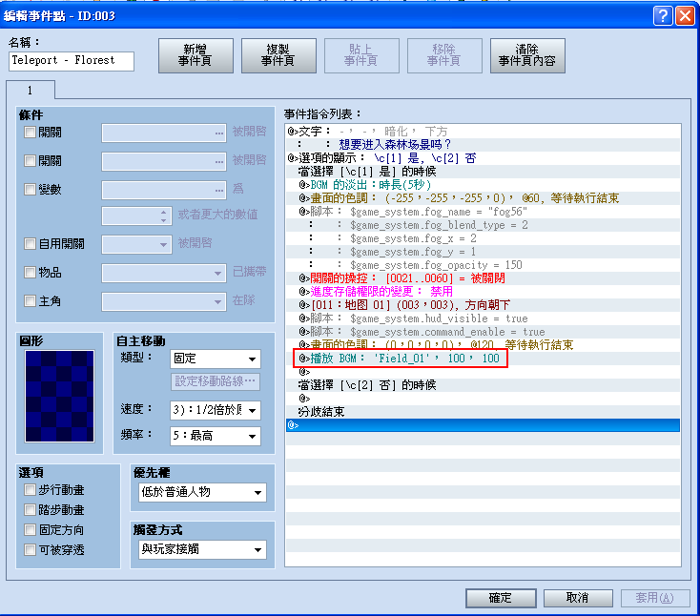Image resolution: width=700 pixels, height=616 pixels.
Task: Select the script line fog_name = "fog56"
Action: (x=483, y=212)
